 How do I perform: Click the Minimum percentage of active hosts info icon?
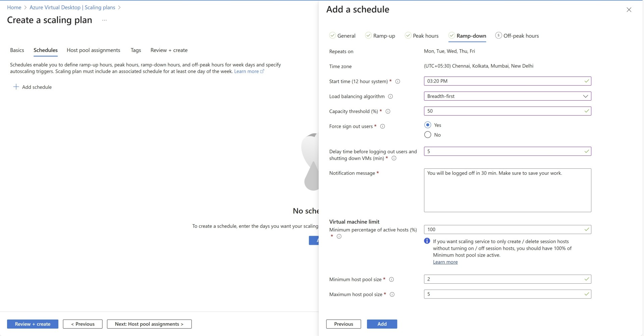point(339,236)
